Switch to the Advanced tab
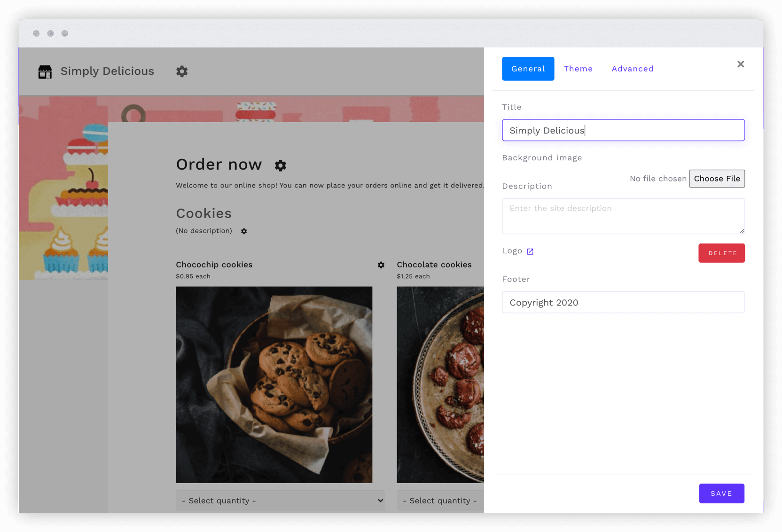This screenshot has height=532, width=782. pyautogui.click(x=632, y=69)
